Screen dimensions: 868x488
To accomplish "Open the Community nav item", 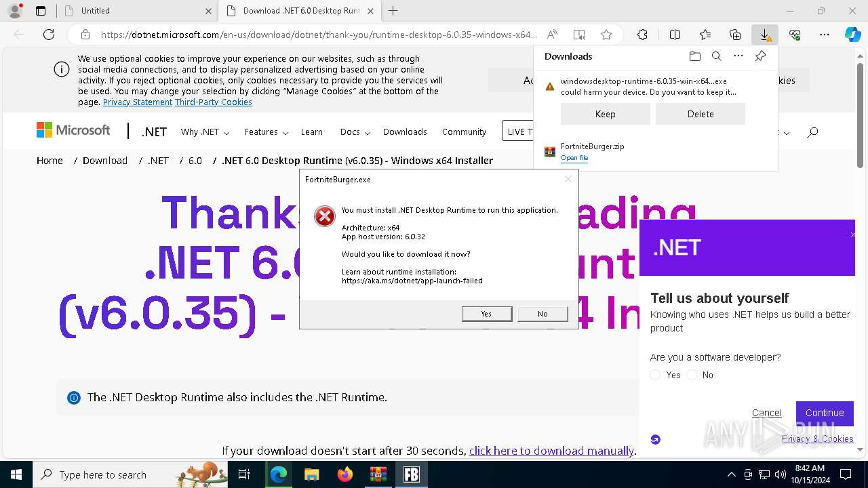I will click(x=464, y=132).
